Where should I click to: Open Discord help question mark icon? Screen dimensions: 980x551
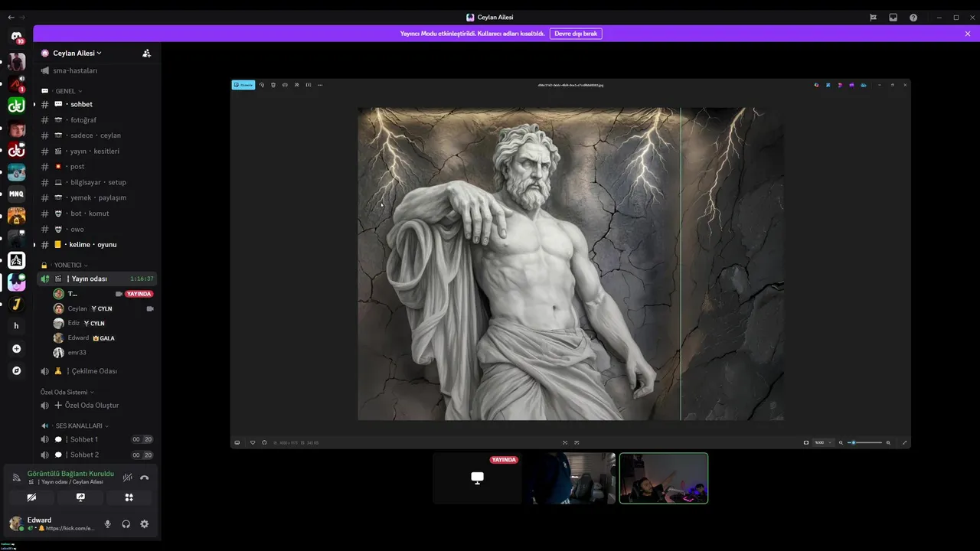point(913,18)
